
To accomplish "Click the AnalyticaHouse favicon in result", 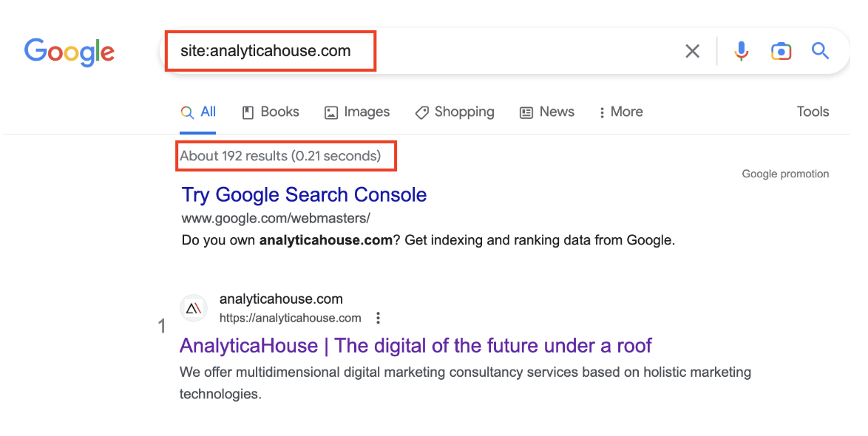I will 193,308.
